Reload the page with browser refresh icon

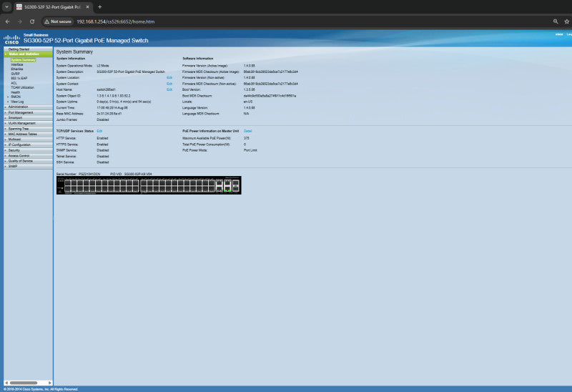(x=32, y=21)
